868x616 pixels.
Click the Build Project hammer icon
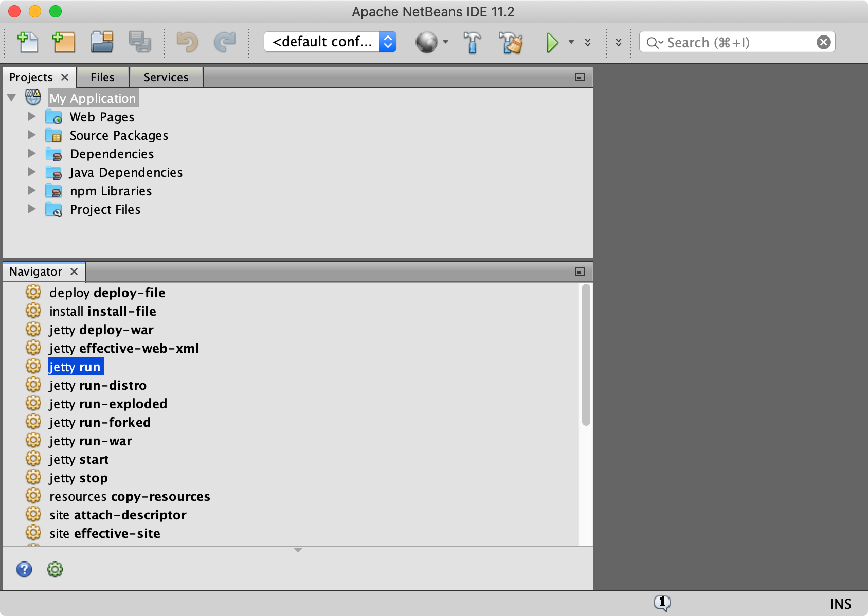point(472,42)
